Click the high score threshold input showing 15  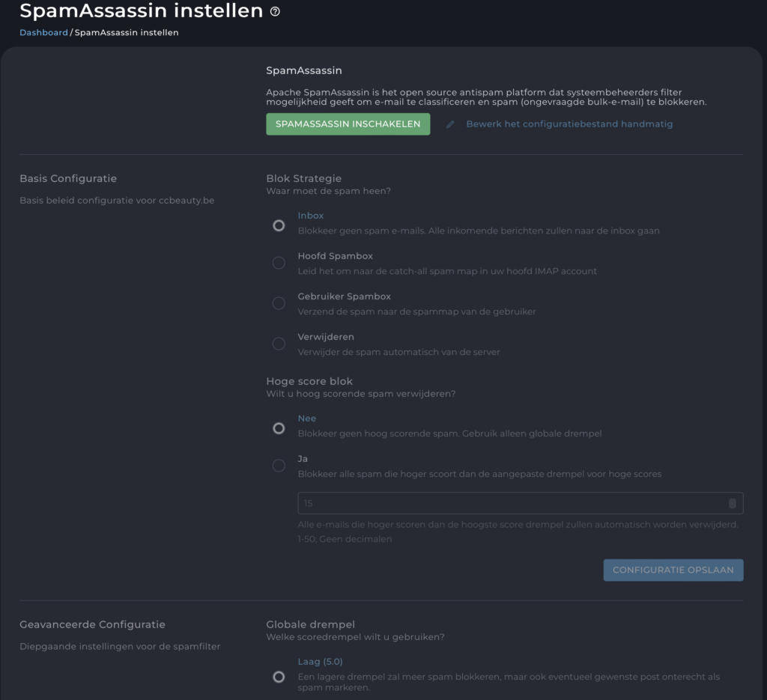click(x=521, y=504)
